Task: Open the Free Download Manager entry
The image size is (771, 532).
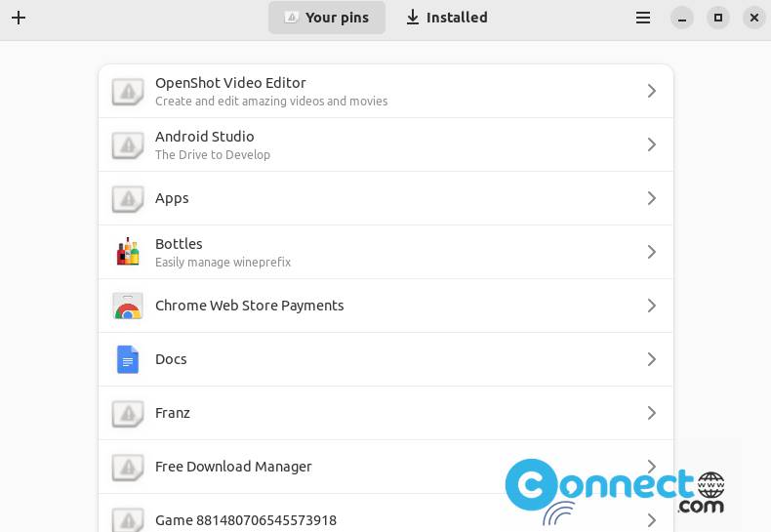Action: tap(385, 467)
